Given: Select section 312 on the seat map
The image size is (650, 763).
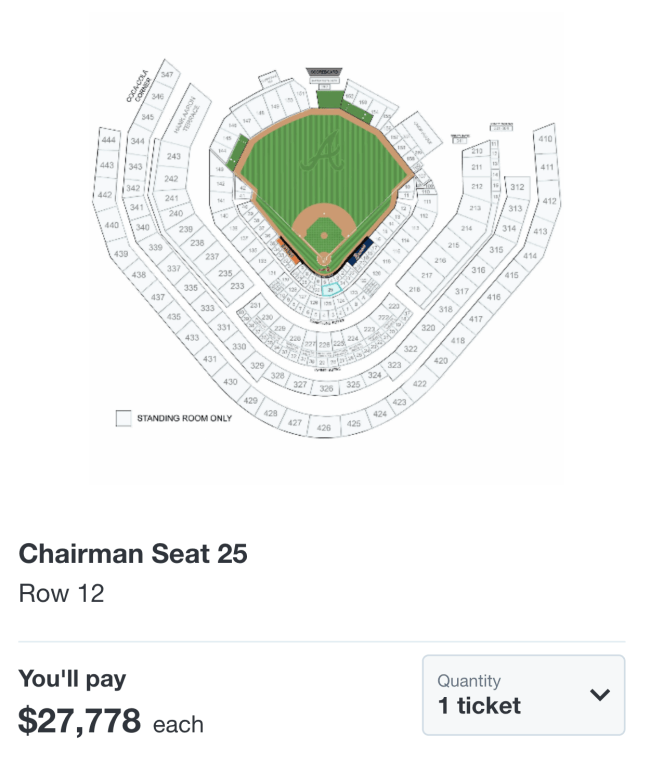Looking at the screenshot, I should click(517, 187).
